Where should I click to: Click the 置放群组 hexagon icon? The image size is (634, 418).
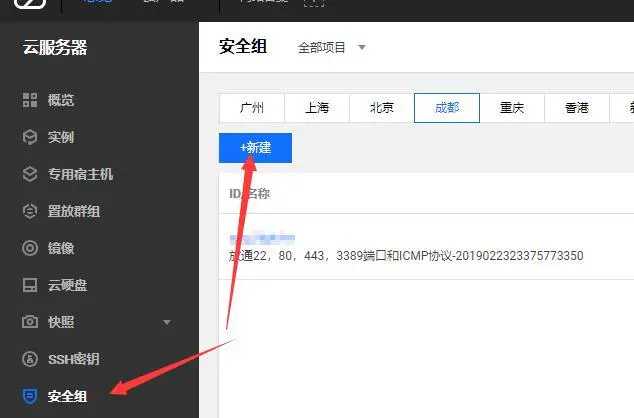coord(30,211)
